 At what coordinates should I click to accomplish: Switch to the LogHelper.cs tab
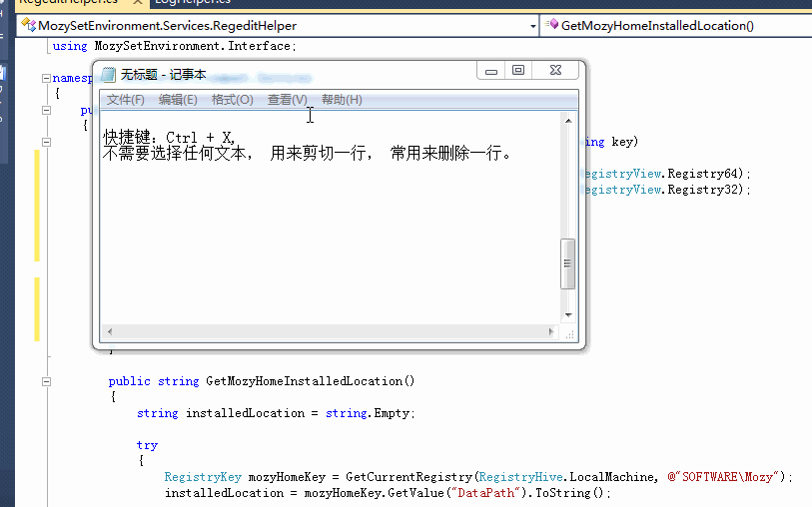[x=193, y=2]
